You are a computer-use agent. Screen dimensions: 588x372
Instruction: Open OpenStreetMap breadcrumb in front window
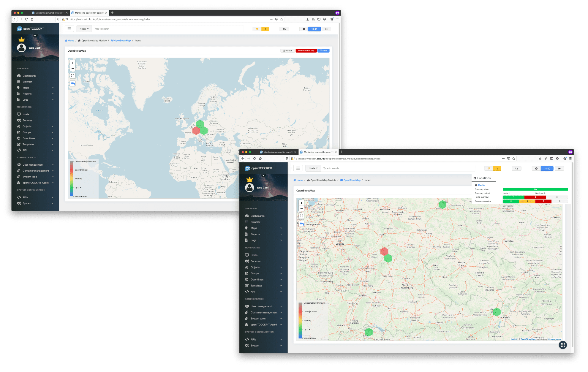pyautogui.click(x=350, y=180)
